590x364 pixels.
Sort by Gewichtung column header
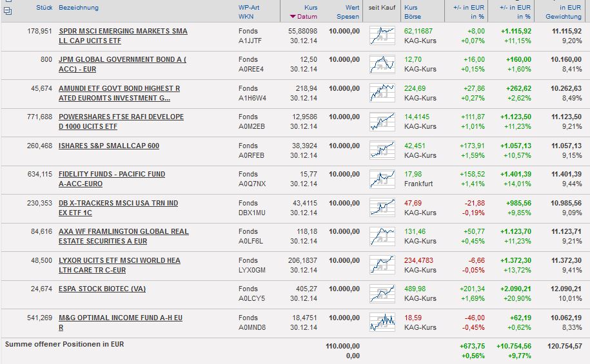click(564, 17)
